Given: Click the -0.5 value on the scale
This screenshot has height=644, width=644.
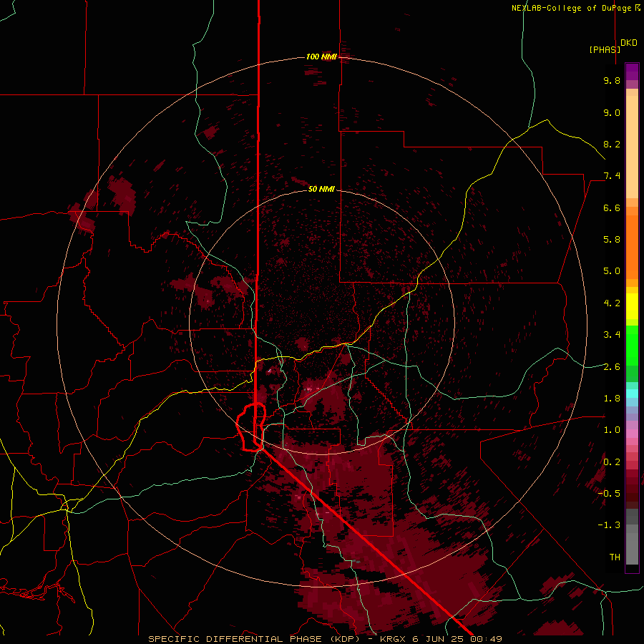Looking at the screenshot, I should pyautogui.click(x=609, y=494).
